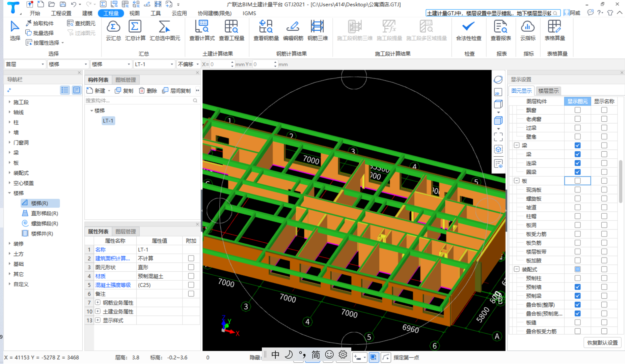This screenshot has height=364, width=625.
Task: Switch to 楼层显示 tab
Action: coord(548,91)
